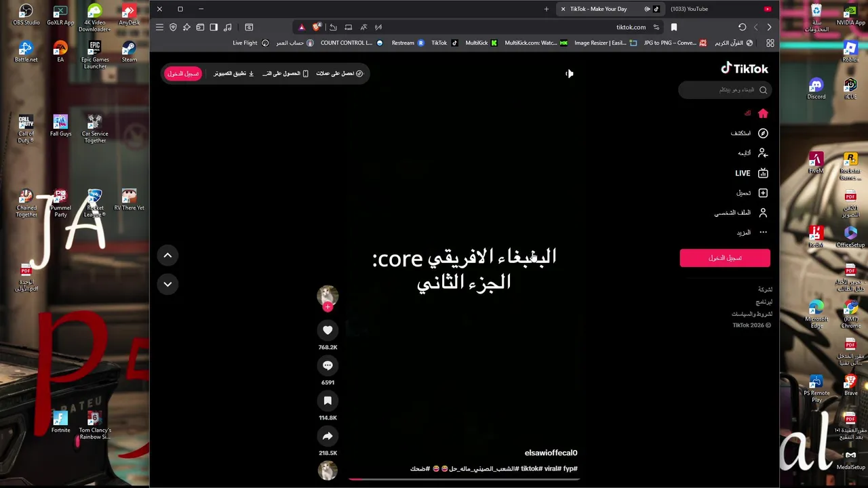The image size is (868, 488).
Task: Open PS Remote Play desktop icon
Action: click(816, 389)
